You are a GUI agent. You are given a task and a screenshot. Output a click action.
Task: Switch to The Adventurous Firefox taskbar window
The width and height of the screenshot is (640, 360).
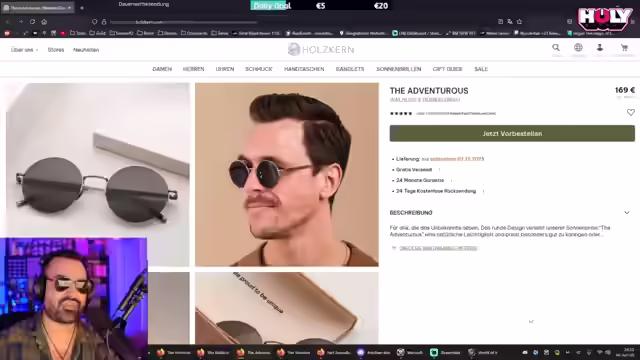(x=254, y=352)
